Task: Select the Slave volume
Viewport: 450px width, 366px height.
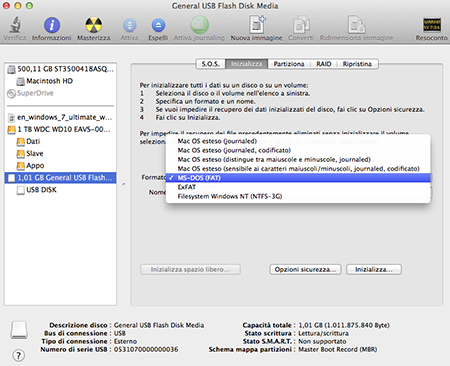Action: (x=60, y=154)
